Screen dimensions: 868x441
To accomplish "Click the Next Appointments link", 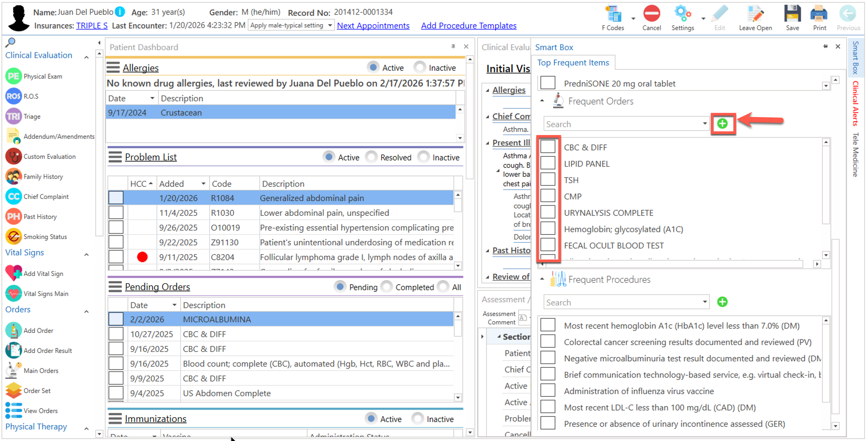I will [x=373, y=26].
